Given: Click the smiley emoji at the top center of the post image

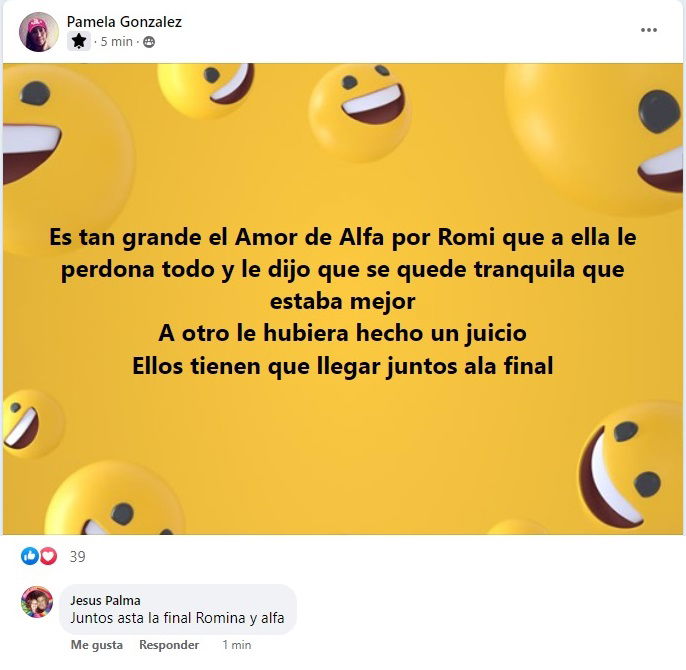Looking at the screenshot, I should coord(360,112).
